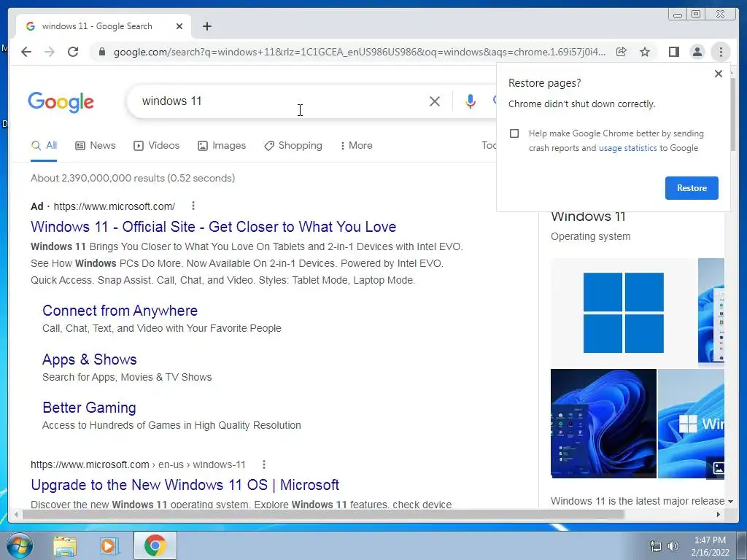Open more images via the corner image icon

[719, 468]
